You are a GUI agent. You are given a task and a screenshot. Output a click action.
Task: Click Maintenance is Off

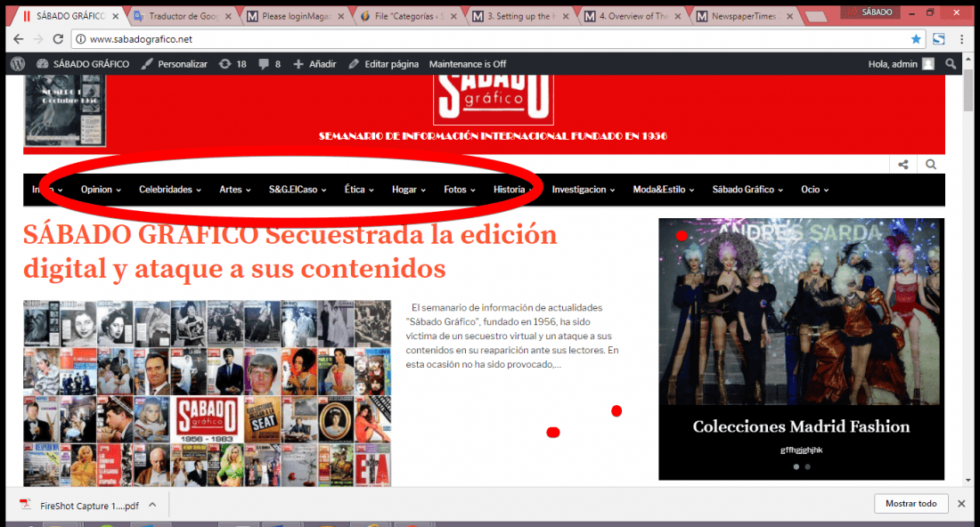468,64
